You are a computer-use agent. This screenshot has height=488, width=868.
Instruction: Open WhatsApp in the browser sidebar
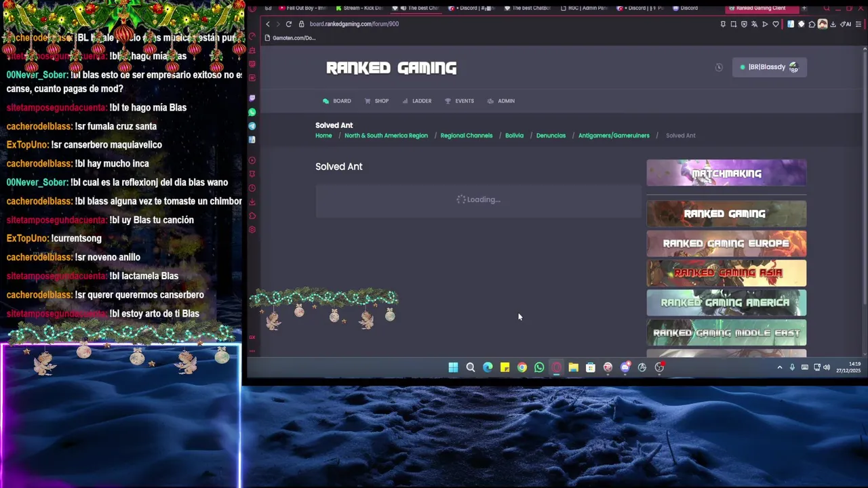252,112
